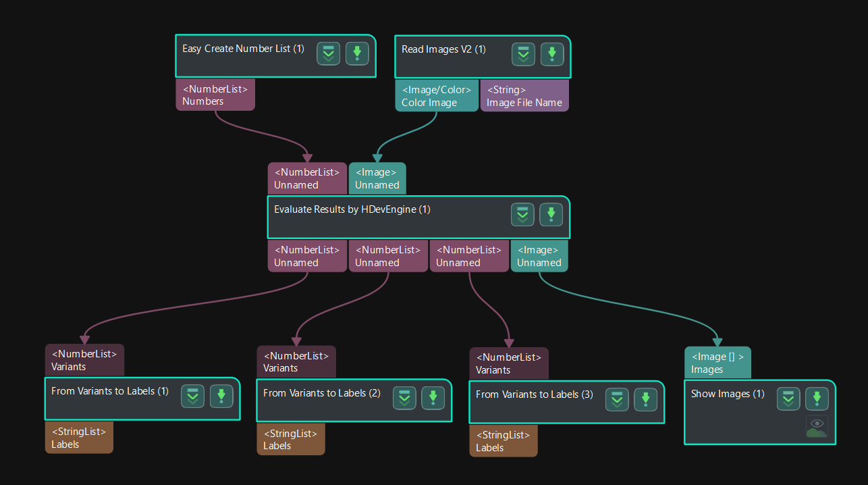Click chevron icon on From Variants to Labels (3)
Screen dimensions: 868x485
click(x=616, y=400)
